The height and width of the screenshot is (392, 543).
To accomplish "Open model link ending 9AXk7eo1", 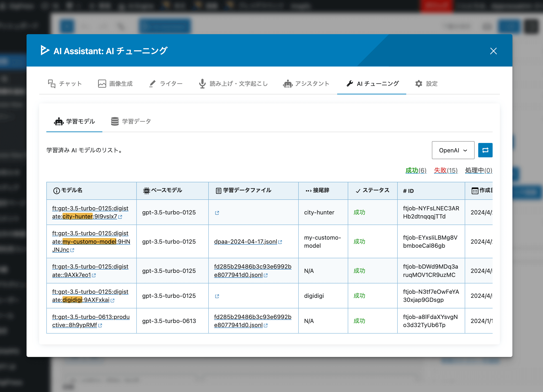I will [90, 271].
